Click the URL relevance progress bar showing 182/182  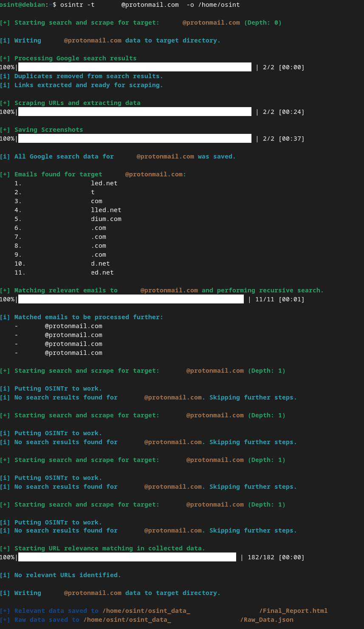(127, 557)
